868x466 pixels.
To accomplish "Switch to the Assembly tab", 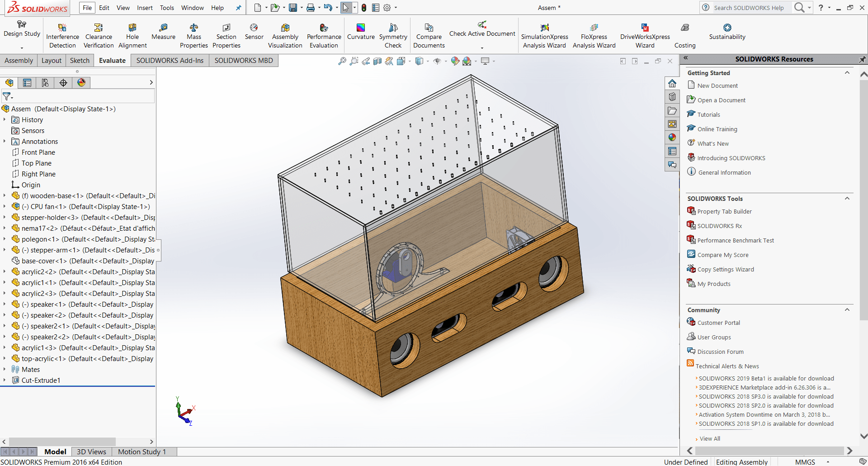I will click(19, 61).
